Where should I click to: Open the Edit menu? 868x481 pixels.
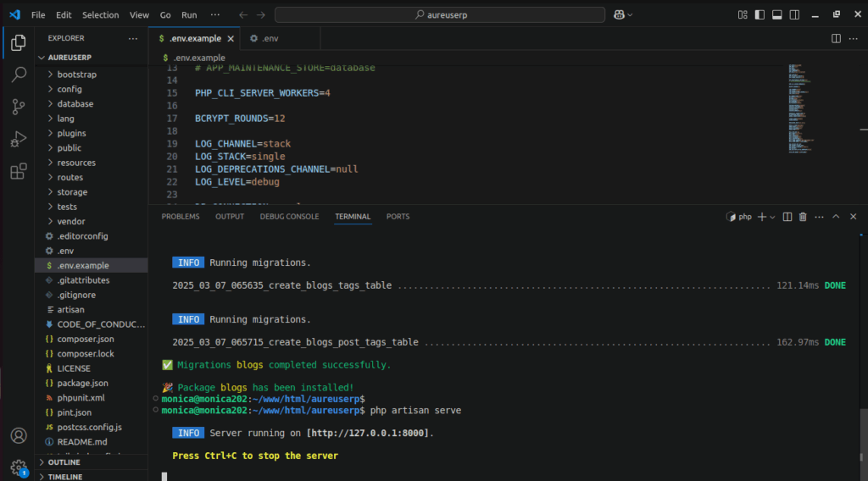64,15
